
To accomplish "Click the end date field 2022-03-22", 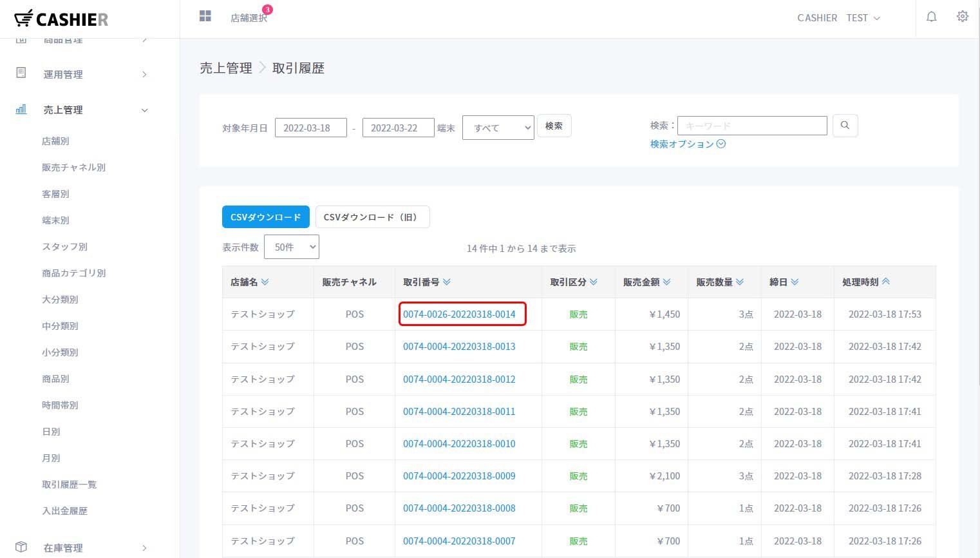I will [x=399, y=128].
